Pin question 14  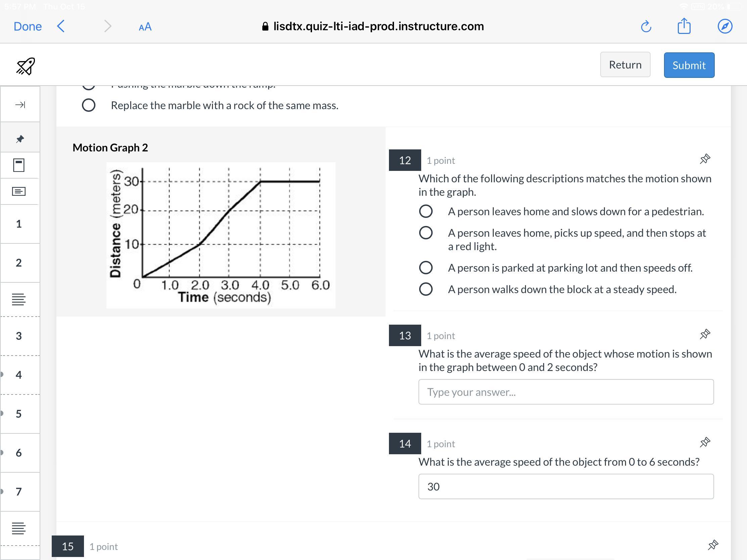coord(705,442)
